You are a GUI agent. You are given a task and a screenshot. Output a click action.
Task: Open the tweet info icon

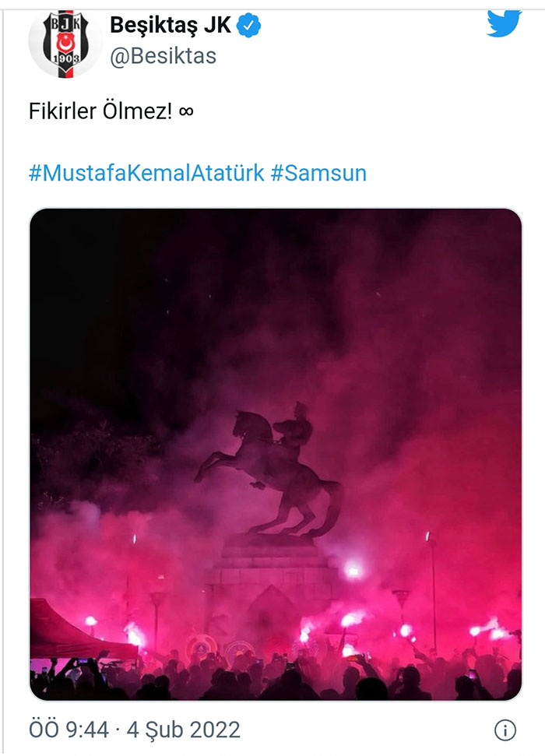(x=505, y=730)
